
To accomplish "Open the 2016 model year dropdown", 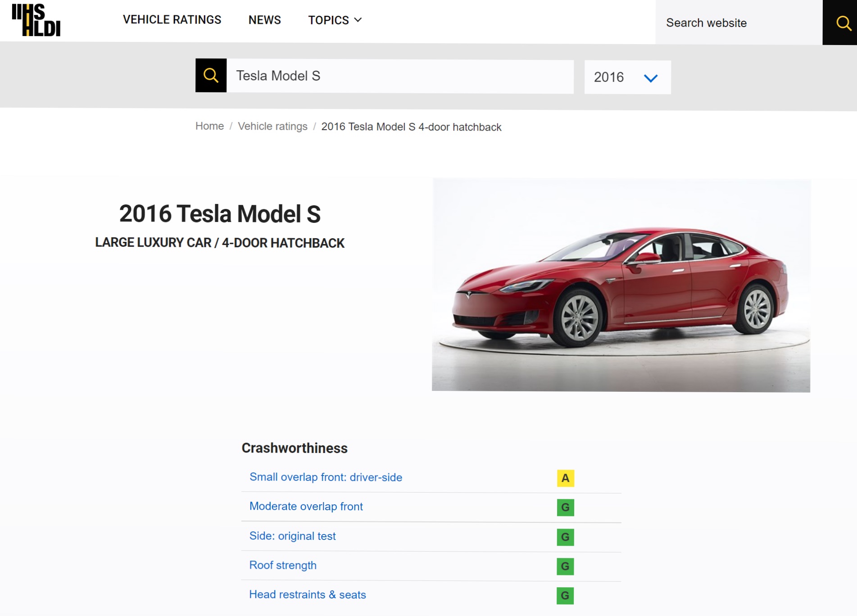I will click(627, 77).
